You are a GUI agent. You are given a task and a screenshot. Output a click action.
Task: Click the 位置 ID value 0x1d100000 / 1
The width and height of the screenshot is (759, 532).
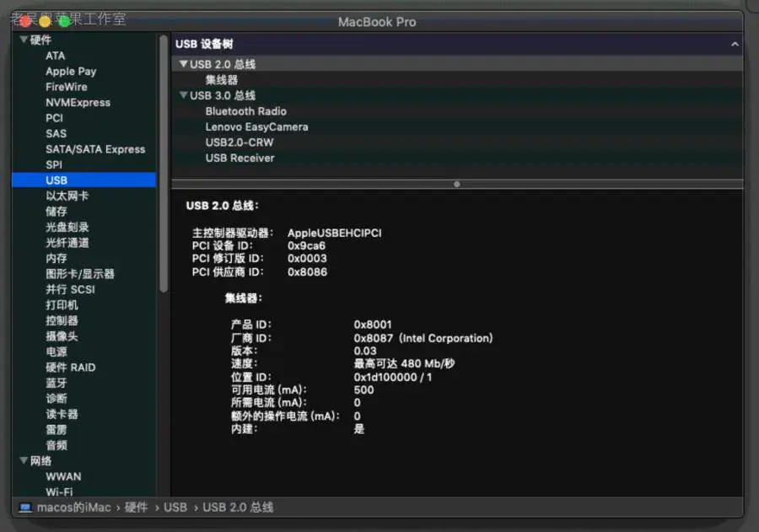(392, 377)
